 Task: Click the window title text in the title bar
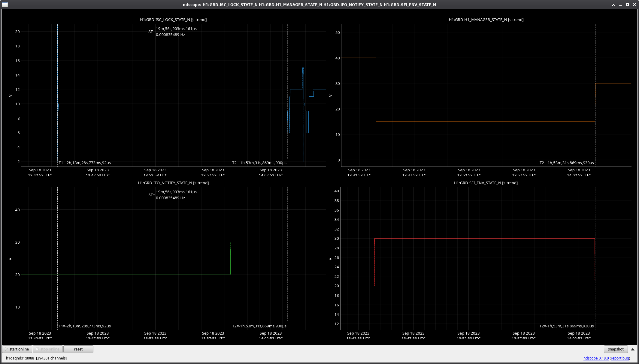(x=309, y=5)
